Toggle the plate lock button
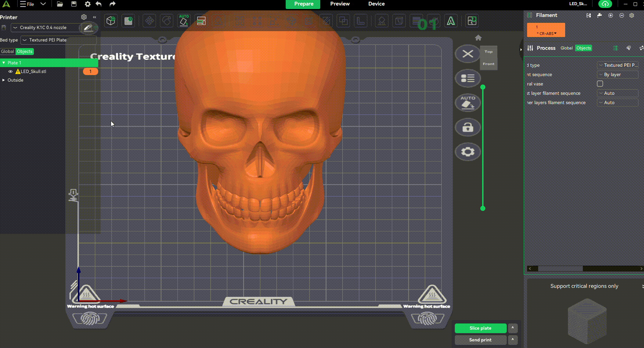The height and width of the screenshot is (348, 644). 468,127
